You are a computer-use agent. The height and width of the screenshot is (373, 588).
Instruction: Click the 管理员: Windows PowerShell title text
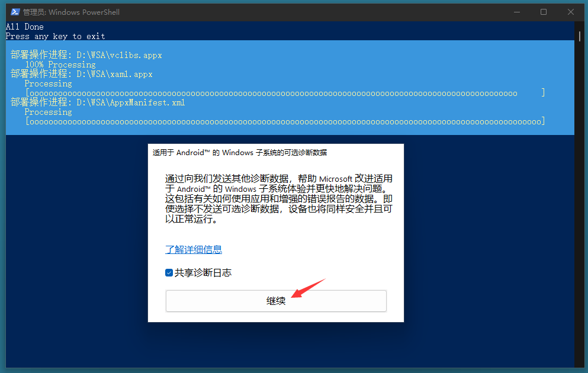tap(71, 12)
